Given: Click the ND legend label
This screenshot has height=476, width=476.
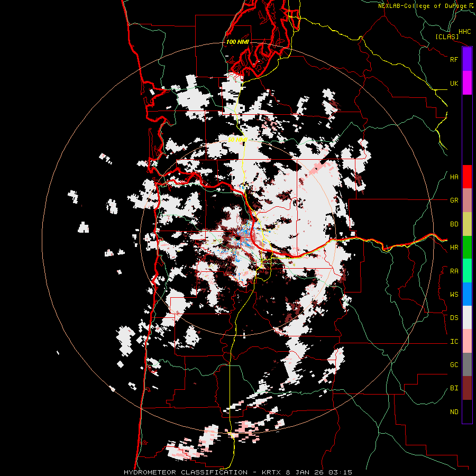Looking at the screenshot, I should pos(454,412).
